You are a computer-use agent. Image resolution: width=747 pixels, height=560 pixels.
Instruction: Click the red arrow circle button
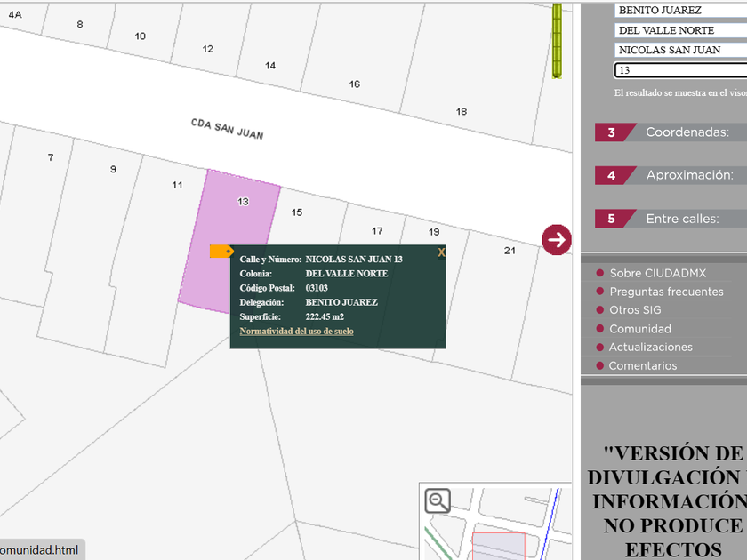pyautogui.click(x=557, y=239)
